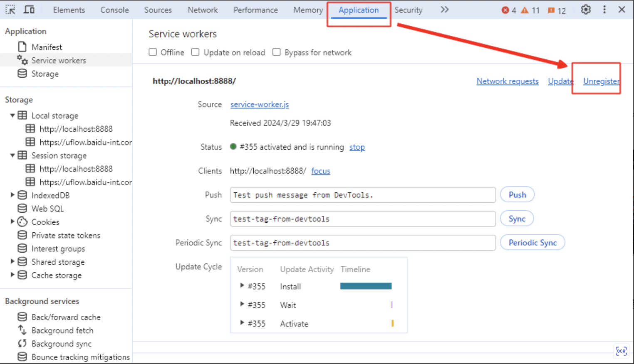Click the Push button
Screen dimensions: 634x364
pos(517,195)
